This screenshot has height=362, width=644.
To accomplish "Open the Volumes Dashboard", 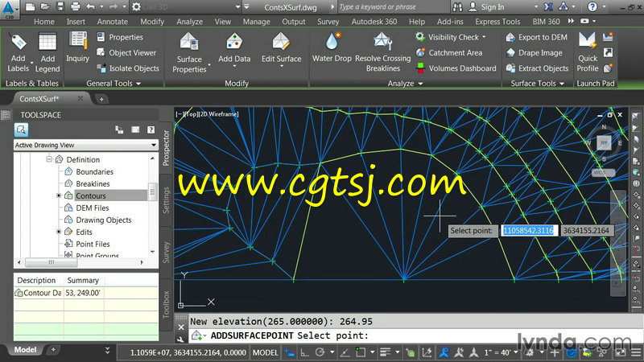I will [x=456, y=68].
